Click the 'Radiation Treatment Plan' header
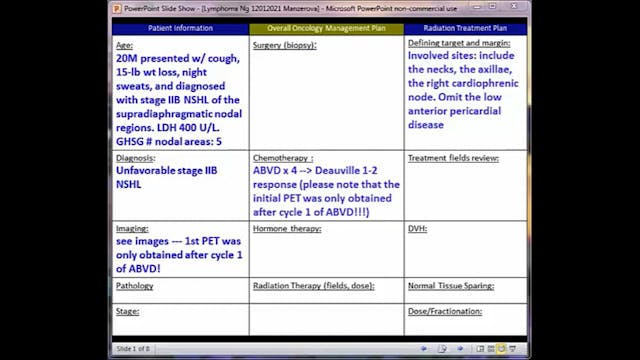The width and height of the screenshot is (640, 360). pos(465,28)
